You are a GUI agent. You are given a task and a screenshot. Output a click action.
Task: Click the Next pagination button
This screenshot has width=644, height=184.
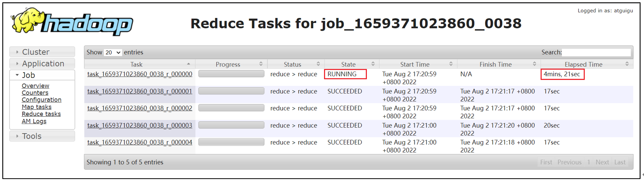602,162
